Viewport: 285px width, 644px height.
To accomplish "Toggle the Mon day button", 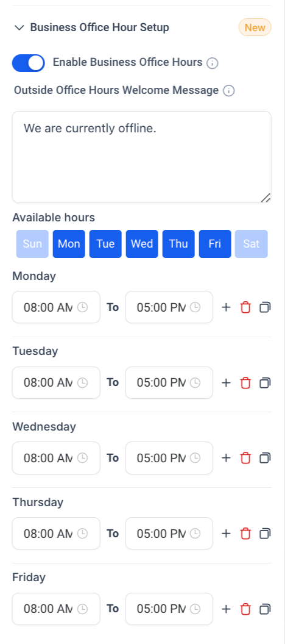I will (69, 244).
